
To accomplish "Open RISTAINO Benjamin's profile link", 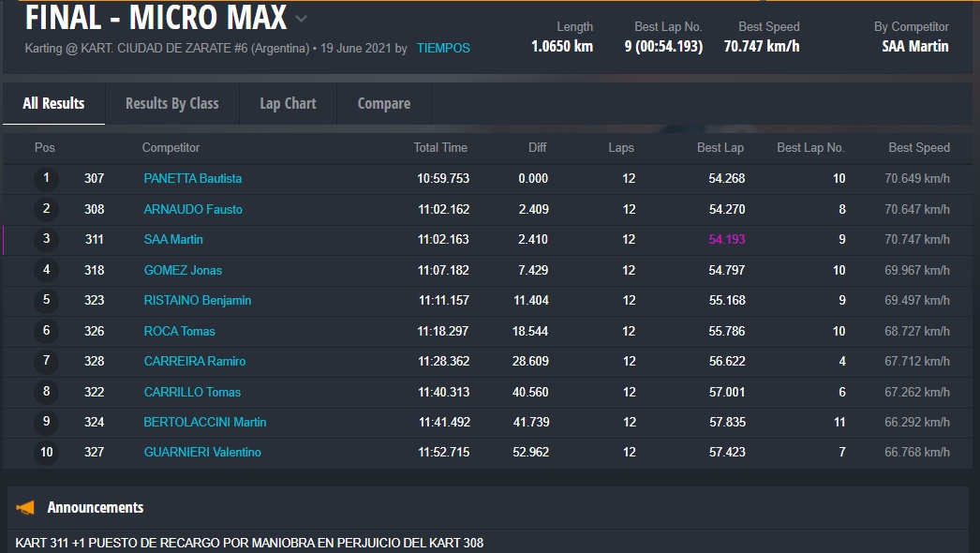I will [197, 301].
